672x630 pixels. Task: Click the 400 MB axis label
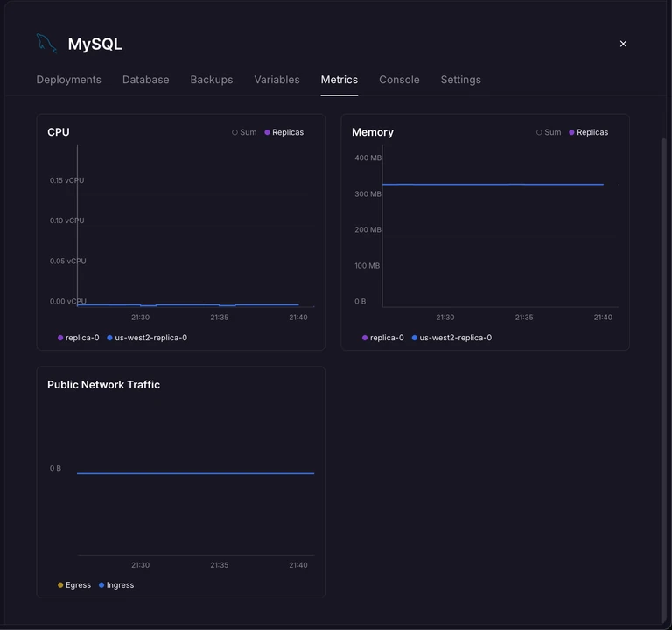[x=367, y=157]
